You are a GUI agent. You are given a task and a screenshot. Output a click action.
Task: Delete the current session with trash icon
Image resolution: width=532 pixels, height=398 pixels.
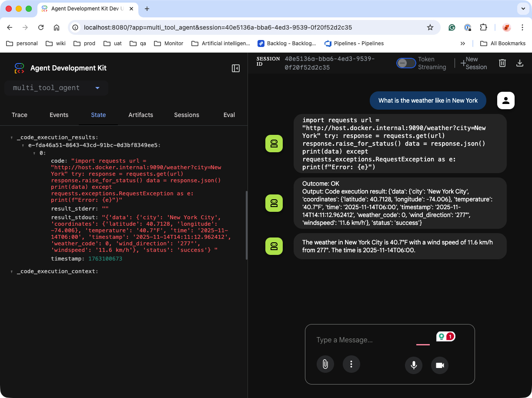(502, 63)
